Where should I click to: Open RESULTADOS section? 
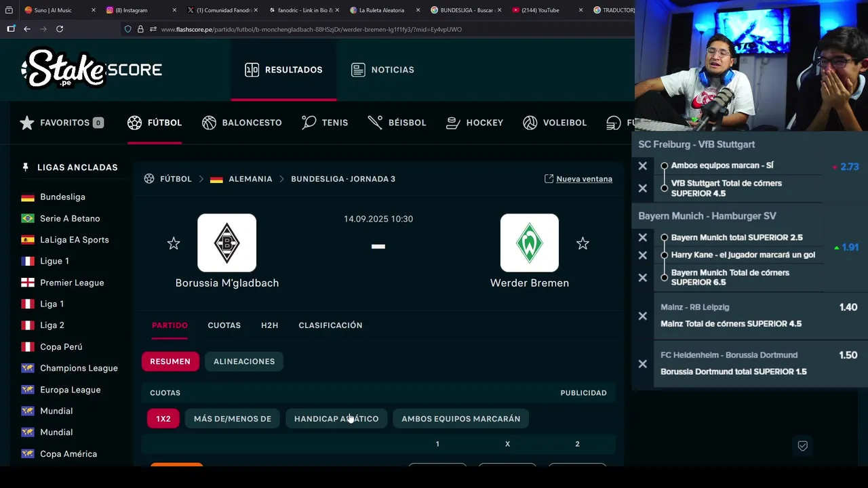[283, 70]
